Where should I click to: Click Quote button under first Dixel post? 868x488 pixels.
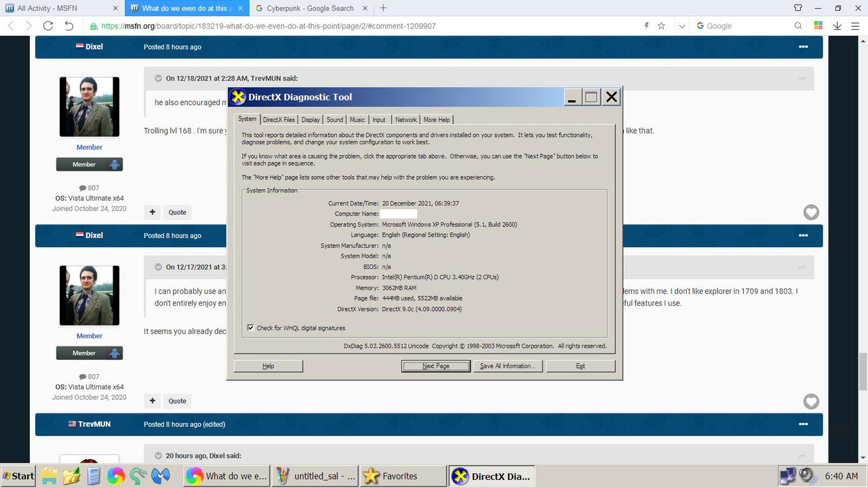pos(178,212)
